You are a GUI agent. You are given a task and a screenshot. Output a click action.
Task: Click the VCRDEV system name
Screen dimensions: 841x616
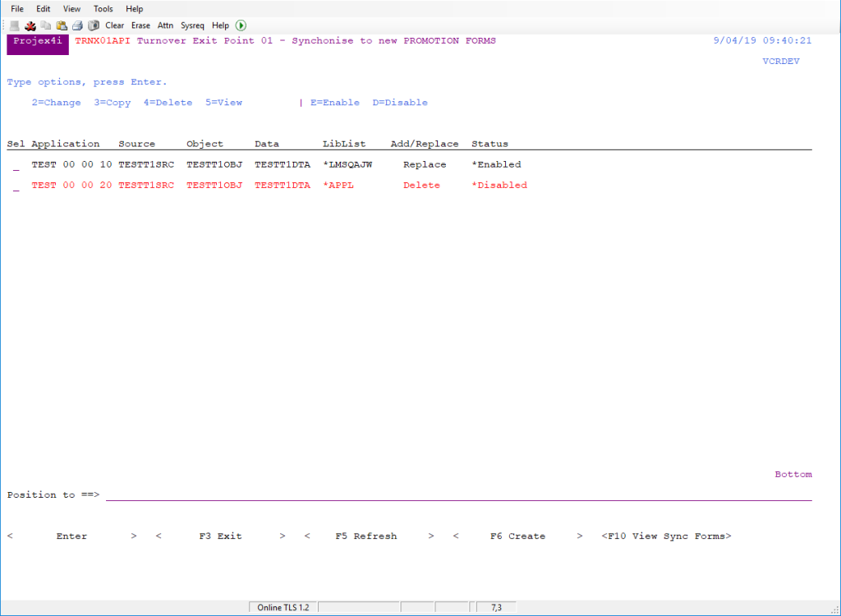click(x=781, y=61)
